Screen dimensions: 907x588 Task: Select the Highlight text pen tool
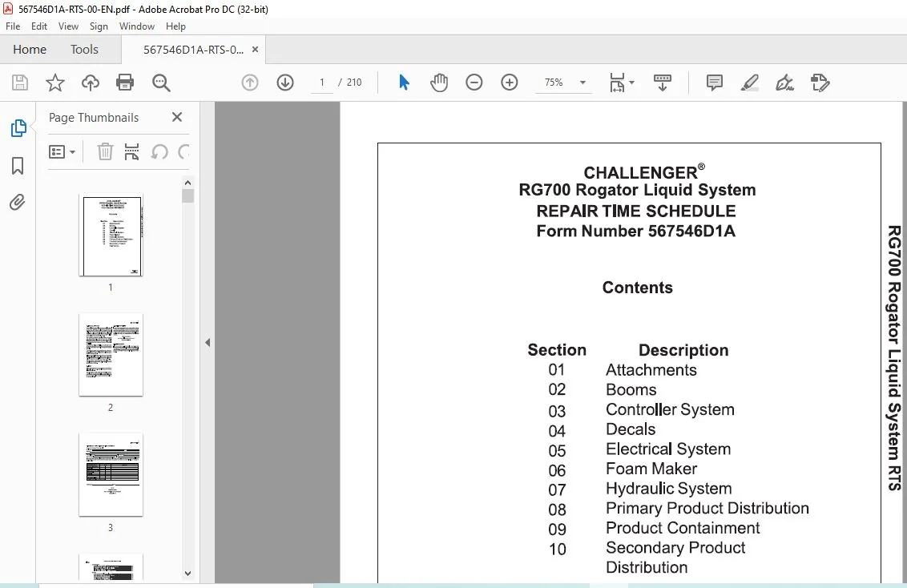(x=750, y=83)
